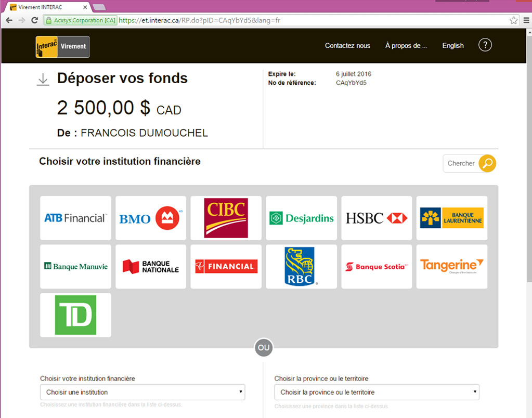
Task: Select the Tangerine bank logo
Action: 451,266
